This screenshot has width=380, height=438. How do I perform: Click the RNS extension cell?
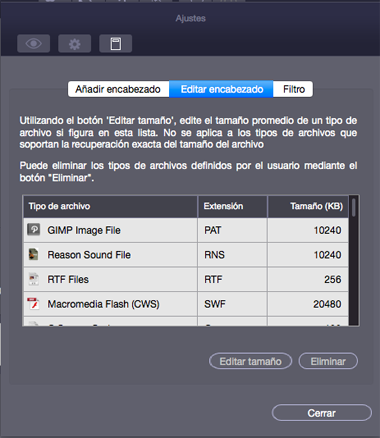pyautogui.click(x=233, y=255)
